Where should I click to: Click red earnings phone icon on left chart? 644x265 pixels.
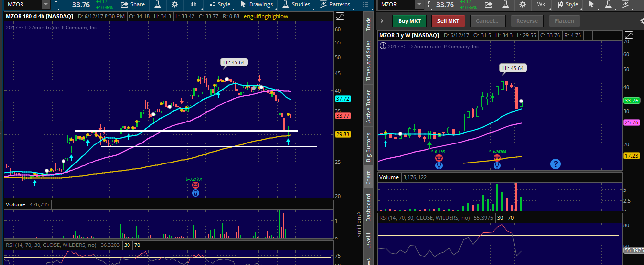coord(195,185)
